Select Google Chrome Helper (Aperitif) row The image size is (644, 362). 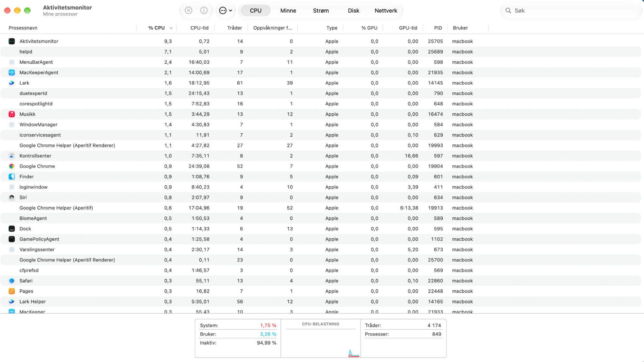click(321, 208)
